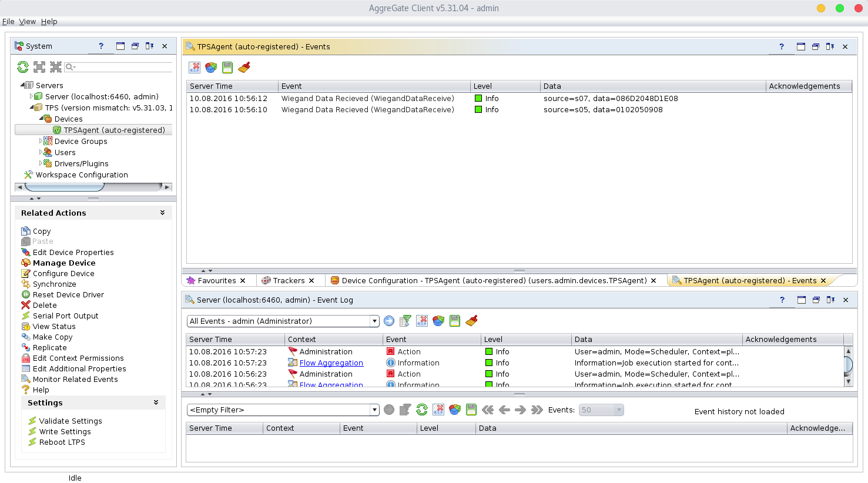Image resolution: width=868 pixels, height=483 pixels.
Task: Click the filter editor funnel icon in Event Log
Action: point(405,321)
